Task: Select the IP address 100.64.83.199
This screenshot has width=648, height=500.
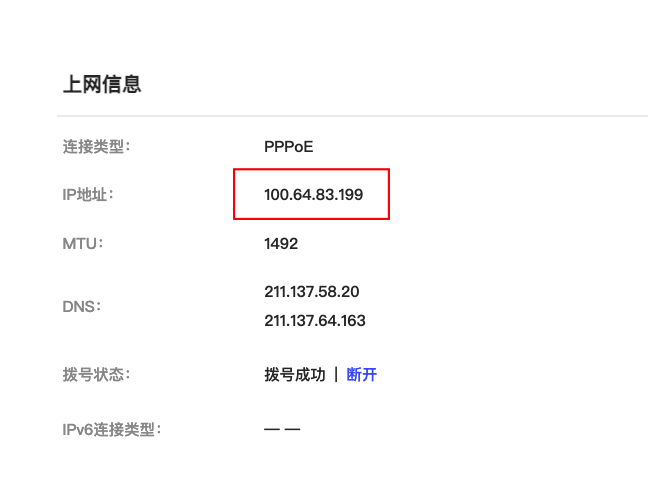Action: click(313, 194)
